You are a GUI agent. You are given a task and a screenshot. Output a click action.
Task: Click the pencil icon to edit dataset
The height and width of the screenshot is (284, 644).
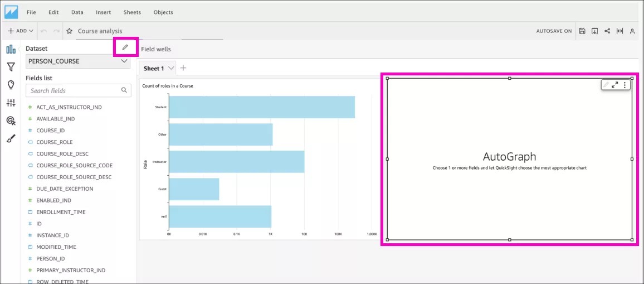125,47
